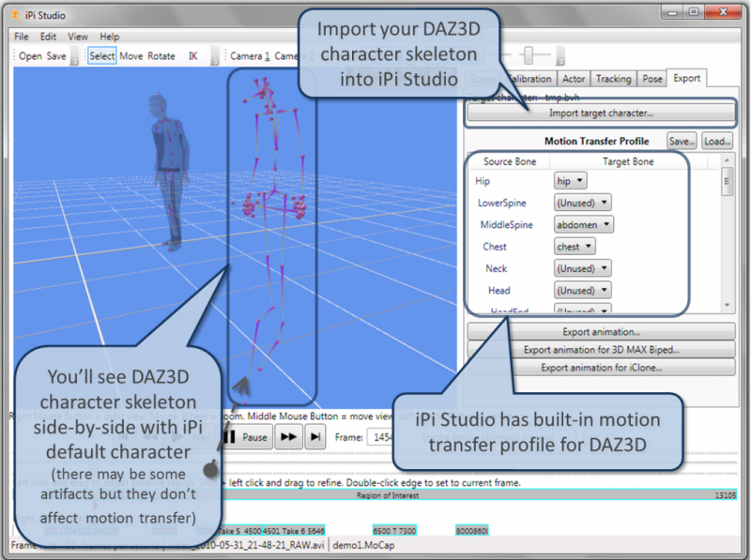Click the Target Bone column header
Image resolution: width=751 pixels, height=560 pixels.
(x=628, y=161)
